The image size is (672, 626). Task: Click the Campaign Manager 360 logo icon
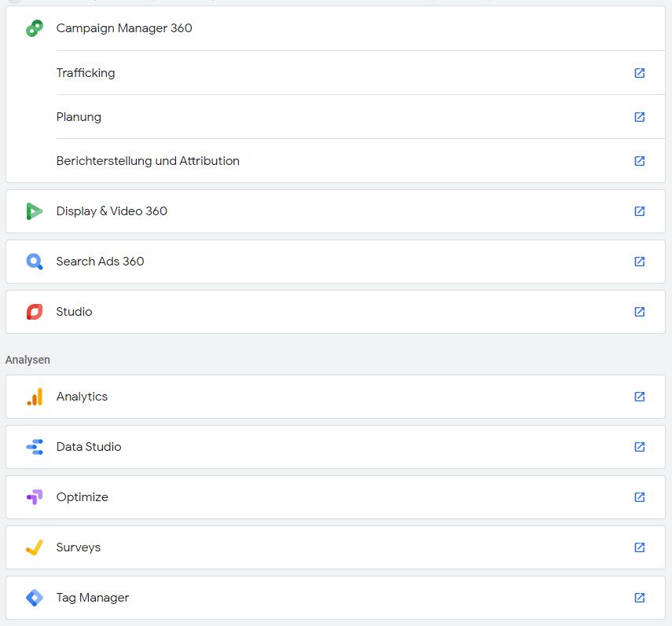[35, 28]
